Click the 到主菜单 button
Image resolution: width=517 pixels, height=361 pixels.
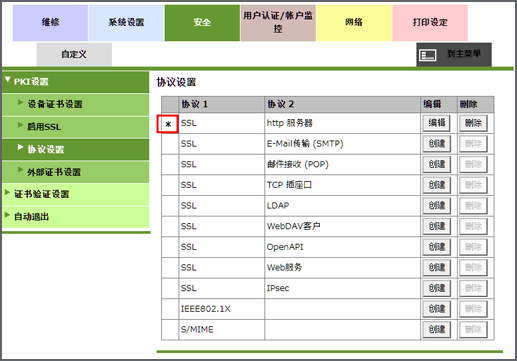tap(454, 54)
